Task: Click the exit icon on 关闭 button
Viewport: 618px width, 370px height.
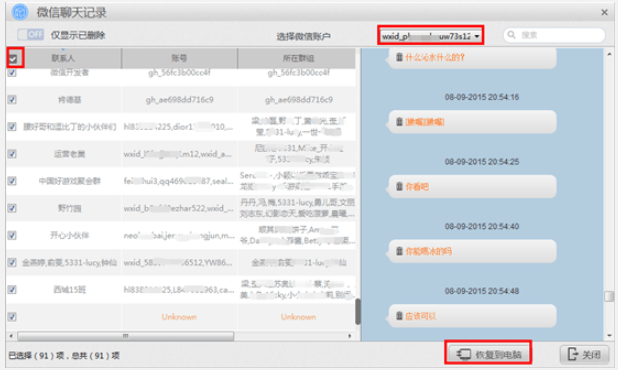Action: pyautogui.click(x=572, y=354)
